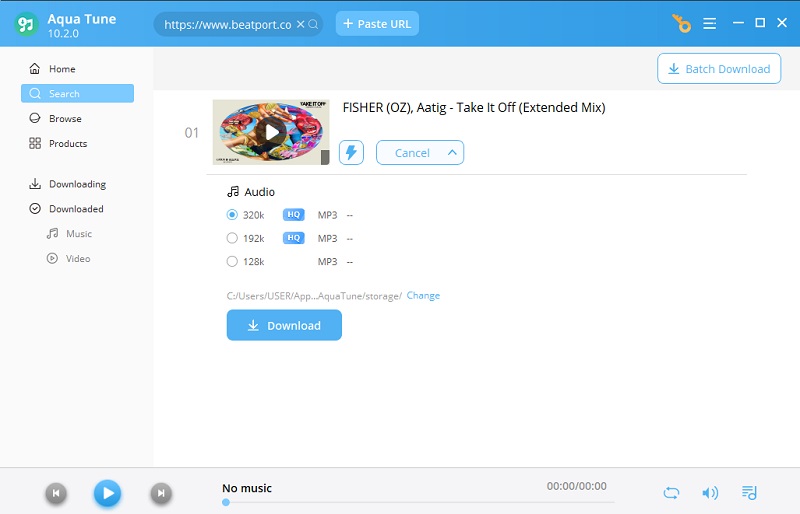Click the HQ badge on 320k row
Viewport: 800px width, 514px height.
pos(293,215)
